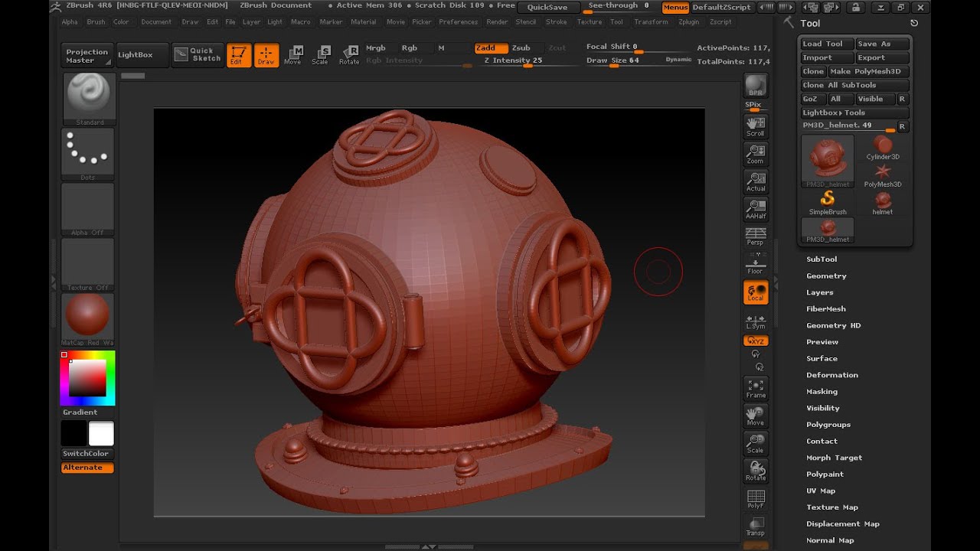Expand the Polygroups section

point(828,425)
